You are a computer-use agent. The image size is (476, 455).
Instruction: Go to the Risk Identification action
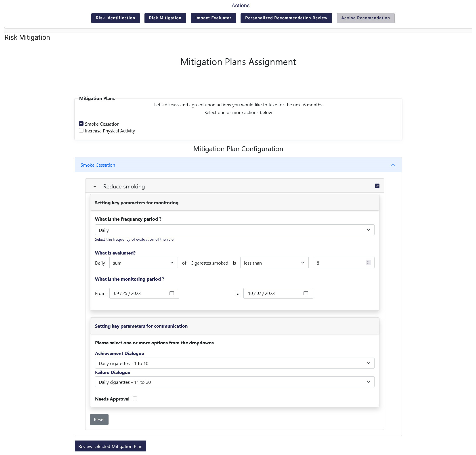(115, 18)
